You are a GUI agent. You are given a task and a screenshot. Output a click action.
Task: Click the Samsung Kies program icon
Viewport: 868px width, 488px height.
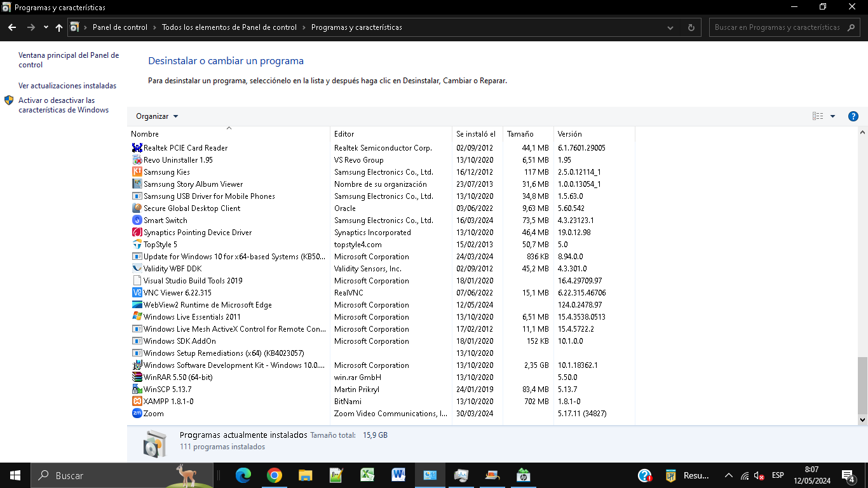(137, 172)
